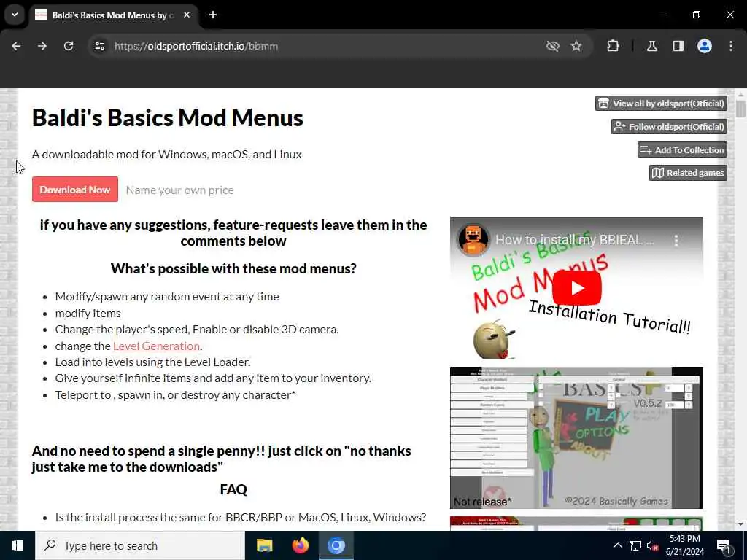Click the Type here to search box
The height and width of the screenshot is (560, 747).
pos(140,545)
